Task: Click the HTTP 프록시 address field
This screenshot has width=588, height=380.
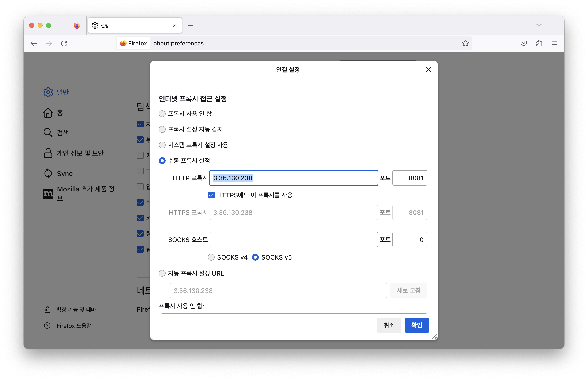Action: point(293,178)
